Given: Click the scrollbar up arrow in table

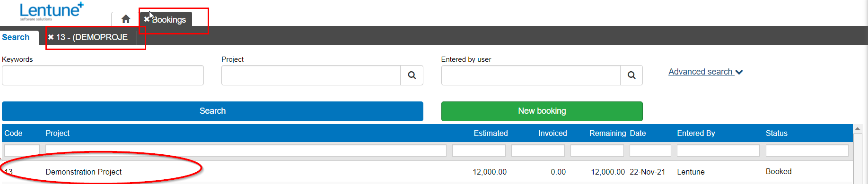Looking at the screenshot, I should point(858,129).
